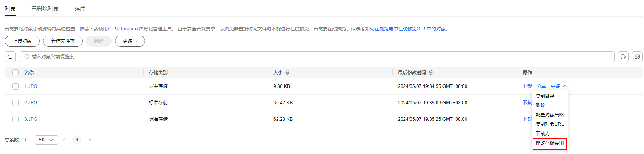Click the search magnifier icon
The width and height of the screenshot is (644, 154).
(x=27, y=57)
